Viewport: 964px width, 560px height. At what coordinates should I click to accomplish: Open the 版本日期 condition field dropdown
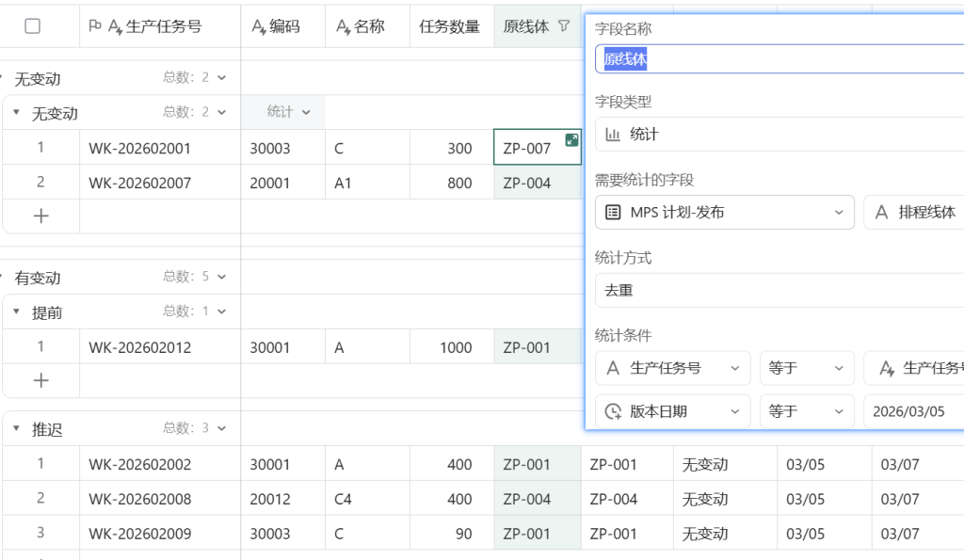pyautogui.click(x=672, y=411)
